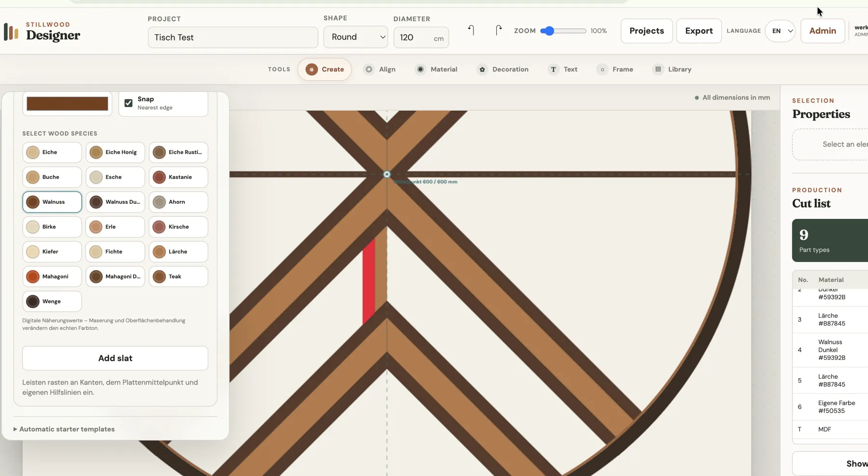Open the Shape dropdown set to Round
868x476 pixels.
[356, 37]
